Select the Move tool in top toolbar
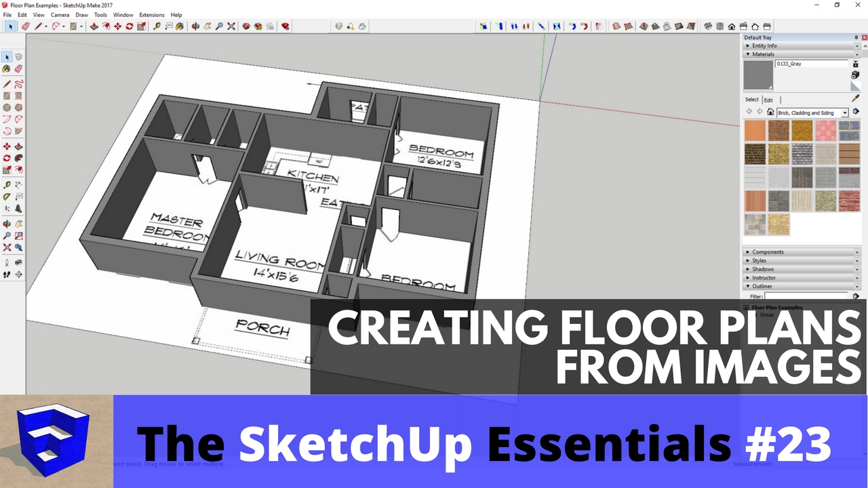868x488 pixels. point(118,26)
